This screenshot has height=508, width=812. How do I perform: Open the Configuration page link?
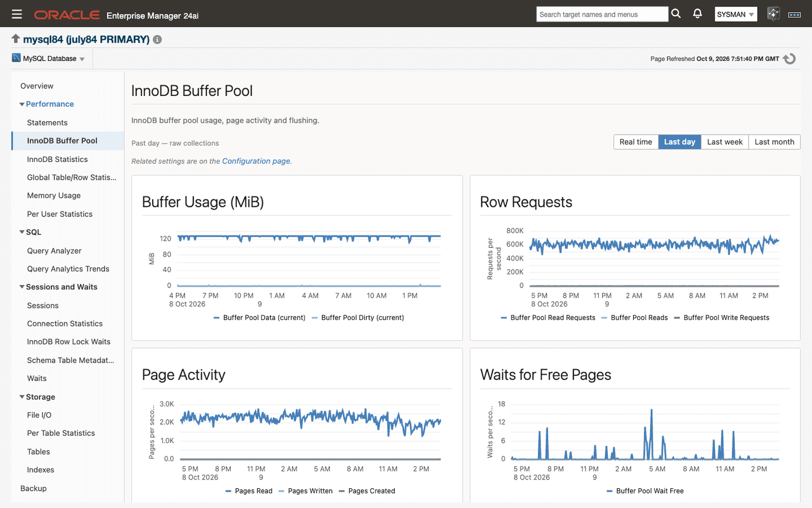coord(256,161)
